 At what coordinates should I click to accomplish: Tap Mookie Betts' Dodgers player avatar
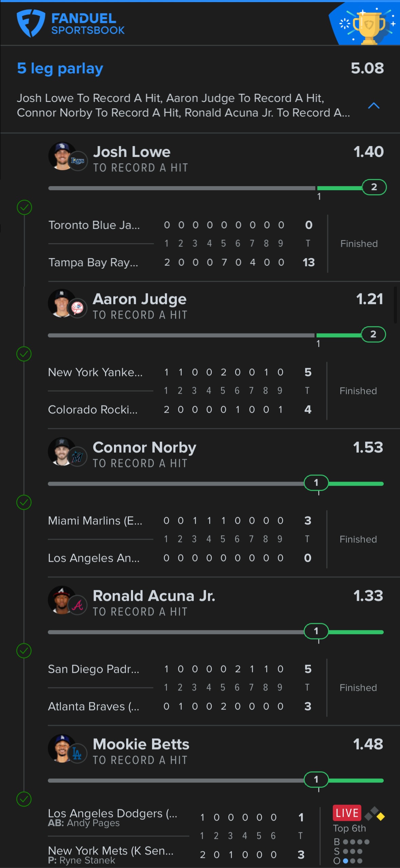coord(68,748)
